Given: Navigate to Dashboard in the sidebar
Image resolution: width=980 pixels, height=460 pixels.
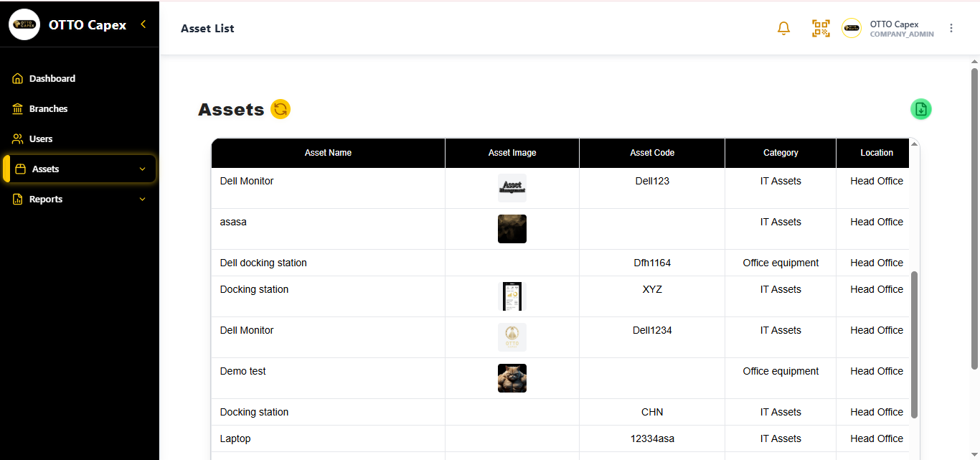Looking at the screenshot, I should click(52, 78).
